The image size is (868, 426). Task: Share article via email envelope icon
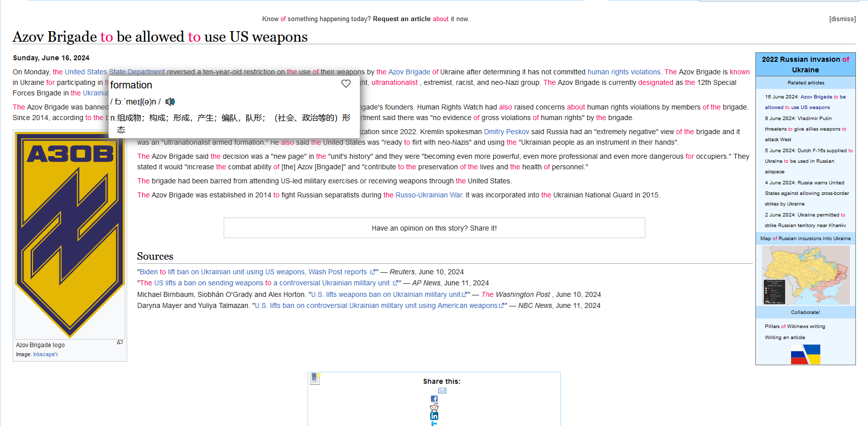(x=442, y=391)
